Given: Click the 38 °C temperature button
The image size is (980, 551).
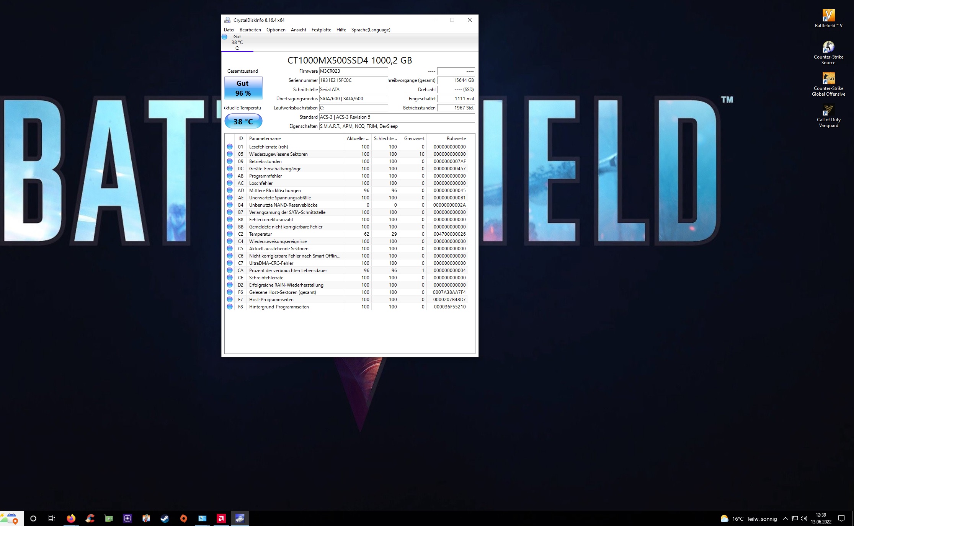Looking at the screenshot, I should tap(243, 121).
